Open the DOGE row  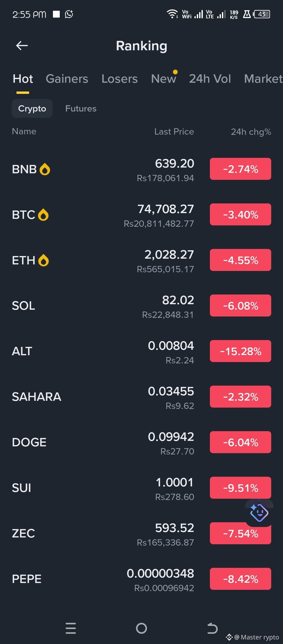click(x=141, y=442)
